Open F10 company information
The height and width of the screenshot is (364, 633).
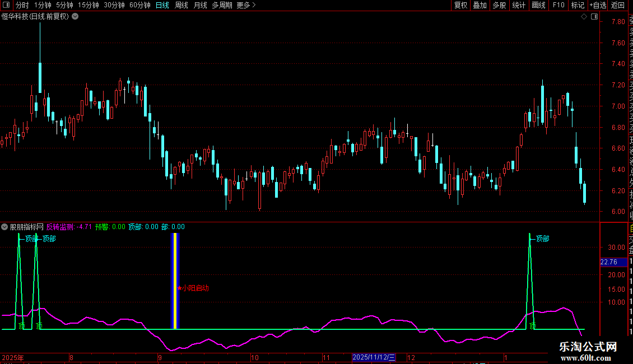[558, 5]
